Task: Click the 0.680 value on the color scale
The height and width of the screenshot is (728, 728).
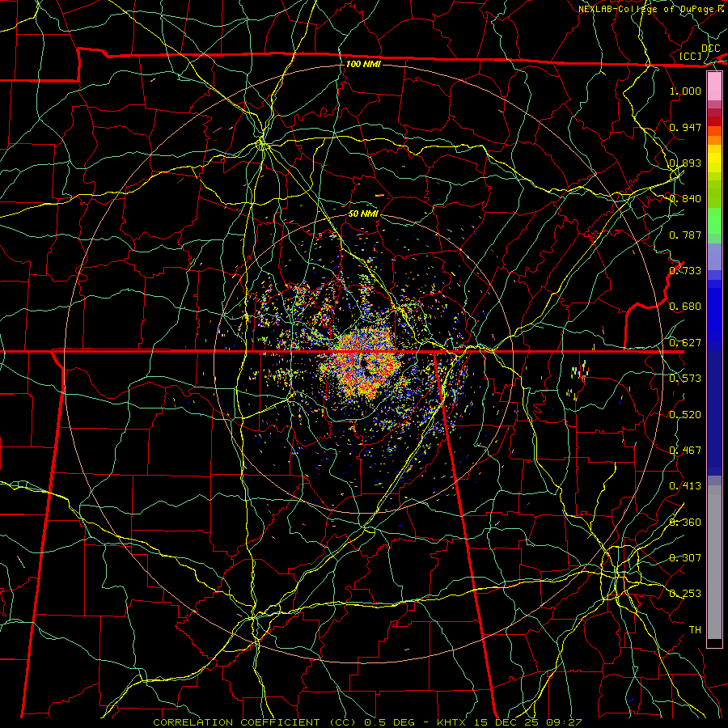Action: [x=685, y=307]
